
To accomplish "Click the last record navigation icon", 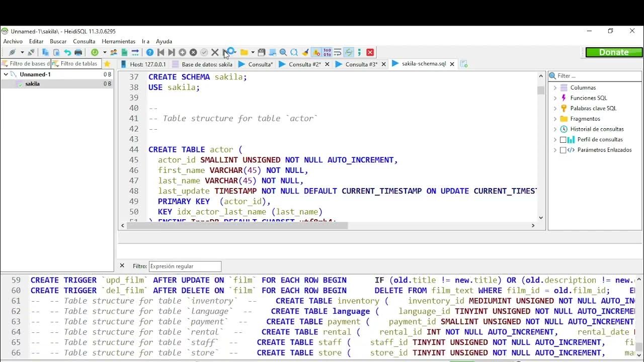I will tap(172, 52).
